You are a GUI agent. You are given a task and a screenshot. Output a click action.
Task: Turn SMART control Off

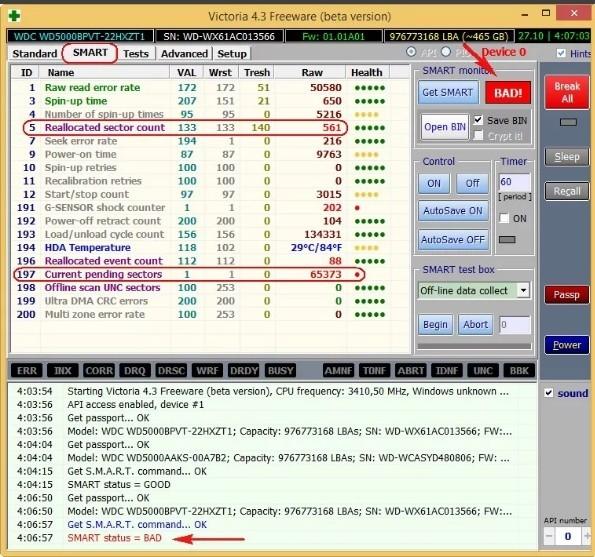[x=472, y=183]
